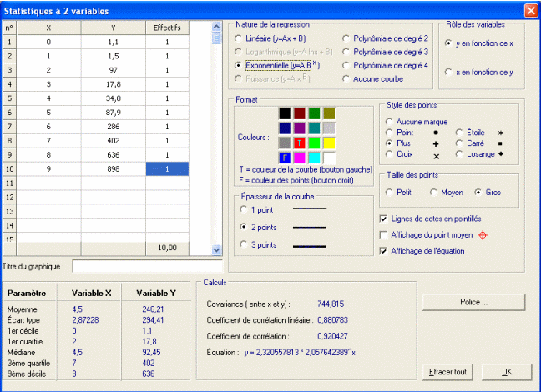This screenshot has width=541, height=392.
Task: Choose the yellow color swatch
Action: (x=330, y=143)
